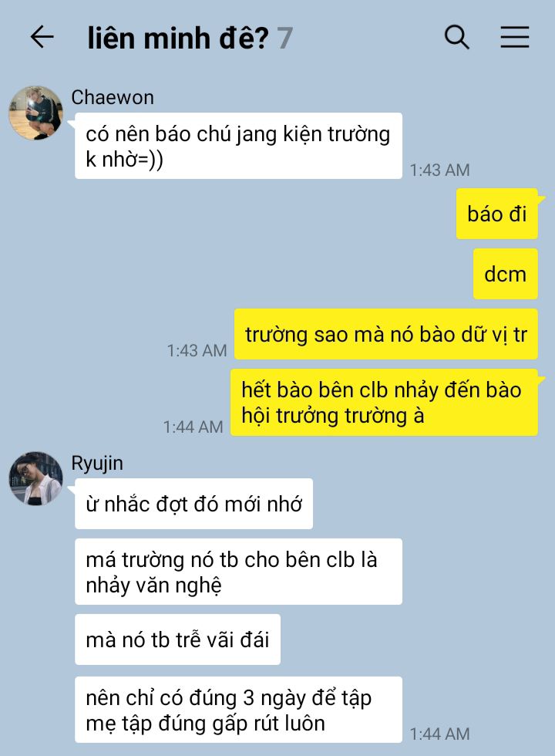Image resolution: width=555 pixels, height=756 pixels.
Task: Select yellow bubble "báo đi"
Action: click(x=496, y=214)
